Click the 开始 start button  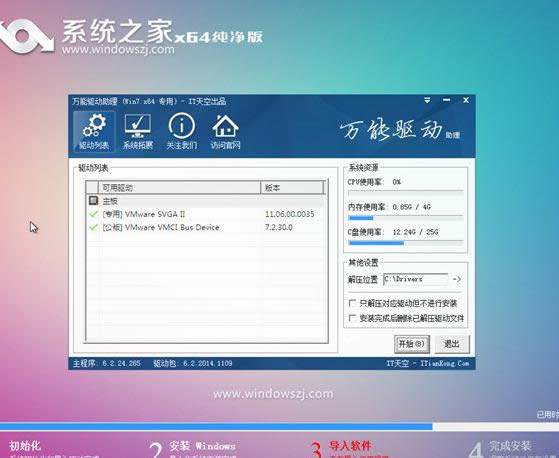click(412, 344)
